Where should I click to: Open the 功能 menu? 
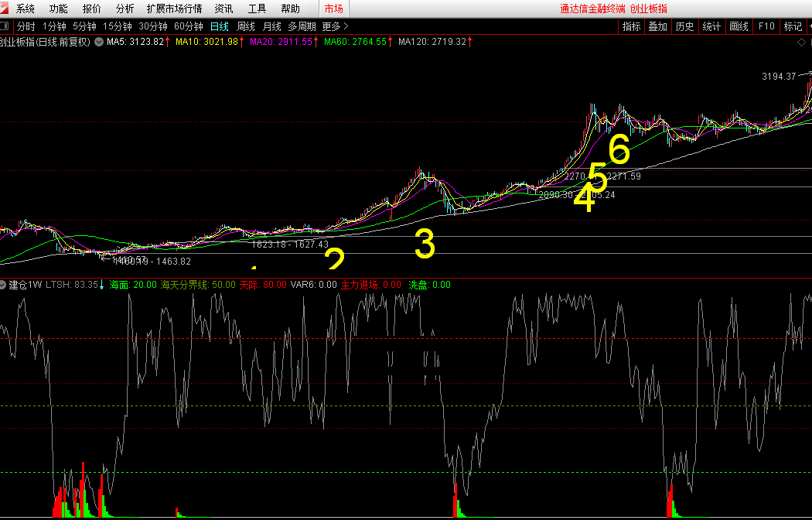point(58,9)
